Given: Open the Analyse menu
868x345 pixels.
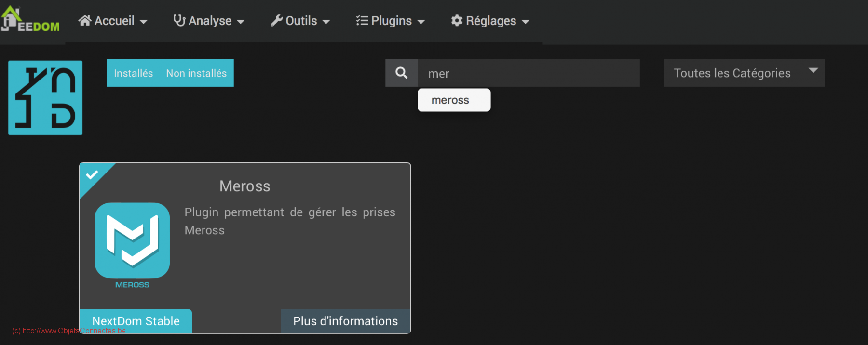Looking at the screenshot, I should click(x=209, y=21).
